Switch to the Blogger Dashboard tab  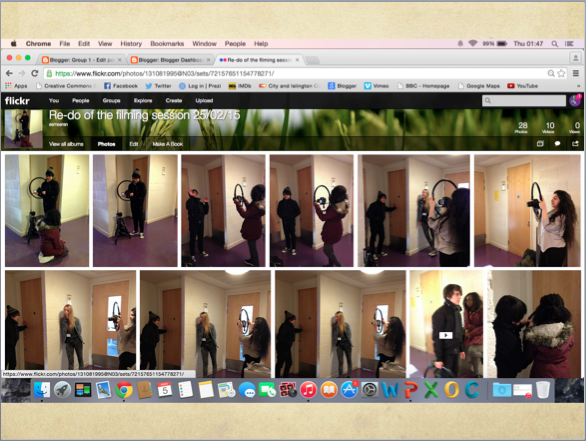click(170, 60)
